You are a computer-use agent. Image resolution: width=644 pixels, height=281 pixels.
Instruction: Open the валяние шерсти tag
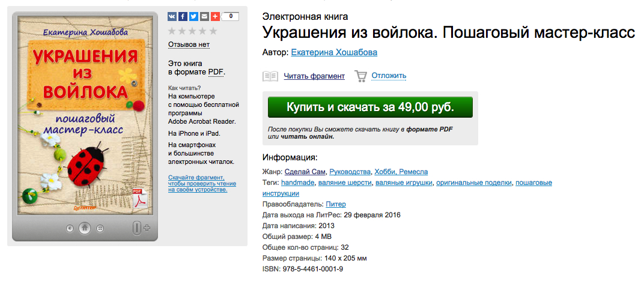[x=345, y=183]
